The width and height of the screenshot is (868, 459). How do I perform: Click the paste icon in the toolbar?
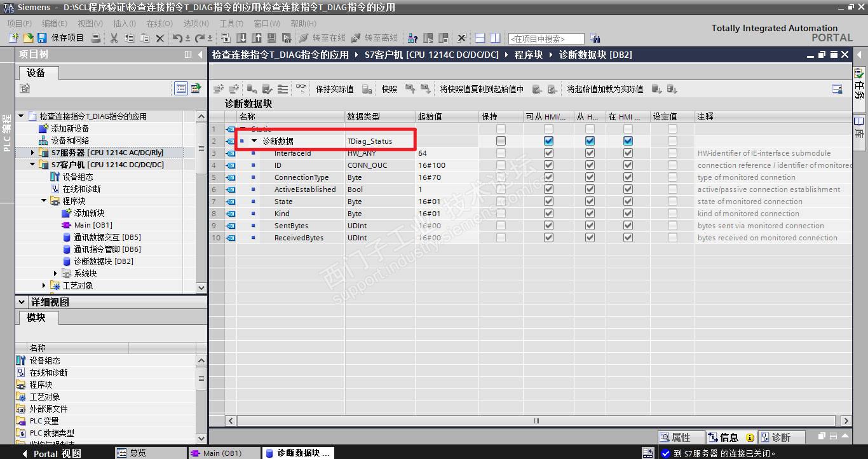point(144,38)
